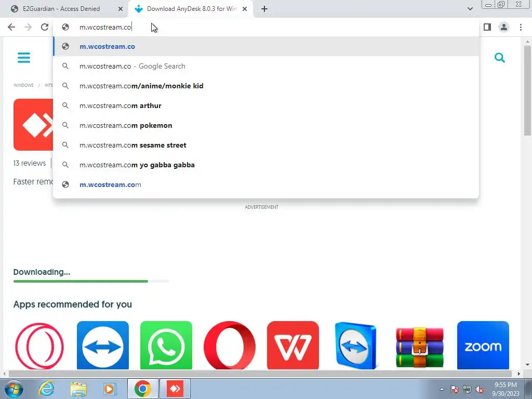Viewport: 532px width, 399px height.
Task: Show hidden system tray icons
Action: click(x=442, y=389)
